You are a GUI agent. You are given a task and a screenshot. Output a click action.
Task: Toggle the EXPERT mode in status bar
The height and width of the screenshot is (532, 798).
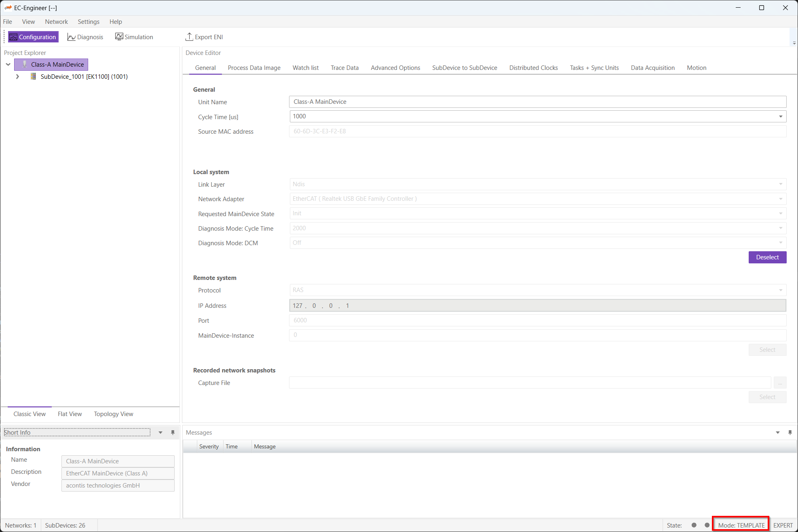click(783, 525)
